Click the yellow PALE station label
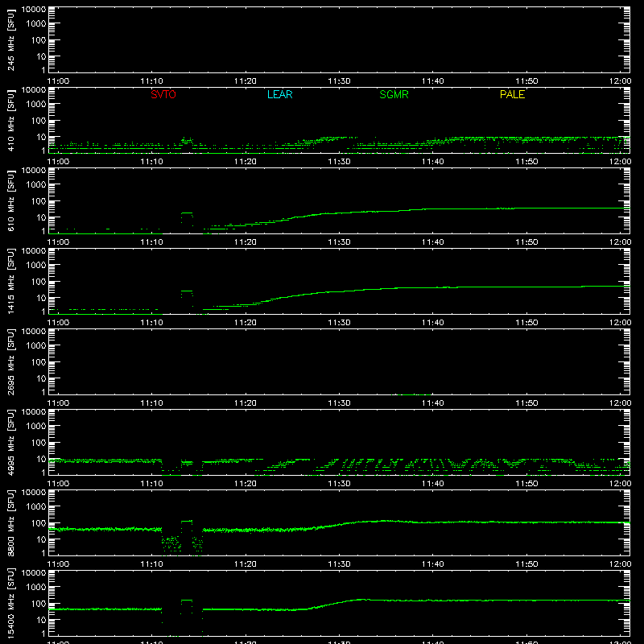This screenshot has height=644, width=644. (512, 94)
